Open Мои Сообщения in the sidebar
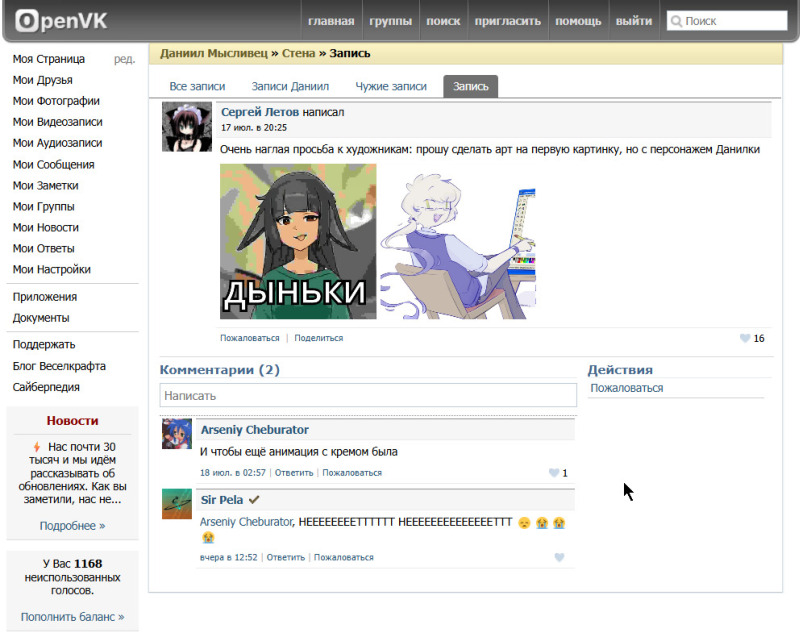 (54, 165)
